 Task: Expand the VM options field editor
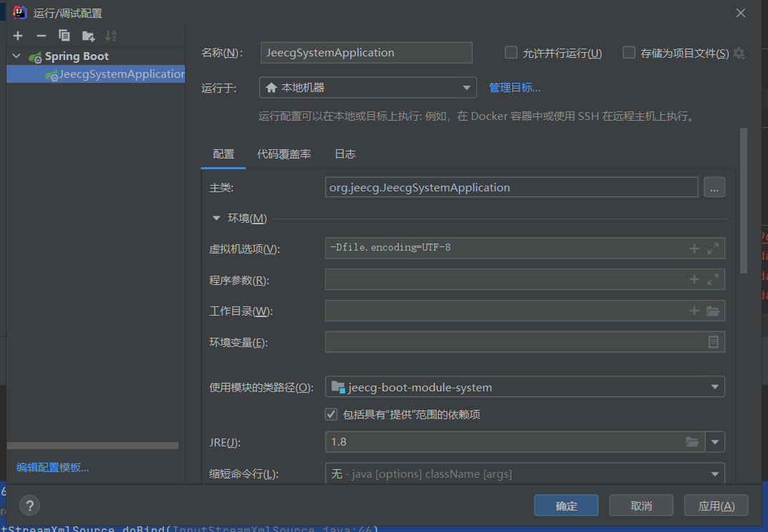pos(712,248)
